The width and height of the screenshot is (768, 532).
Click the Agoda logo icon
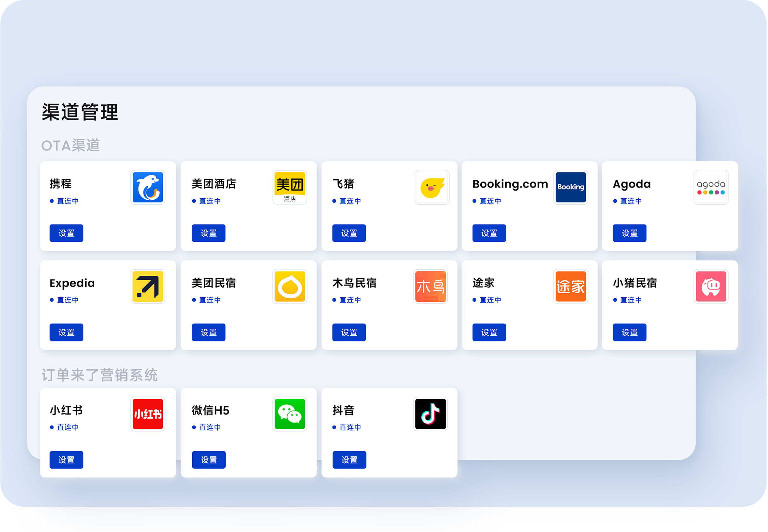[711, 187]
